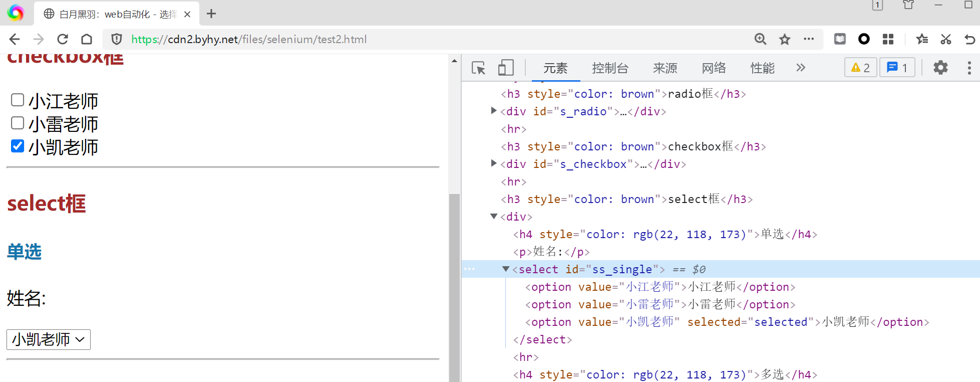The width and height of the screenshot is (980, 382).
Task: Activate DevTools inspect element picker
Action: (479, 68)
